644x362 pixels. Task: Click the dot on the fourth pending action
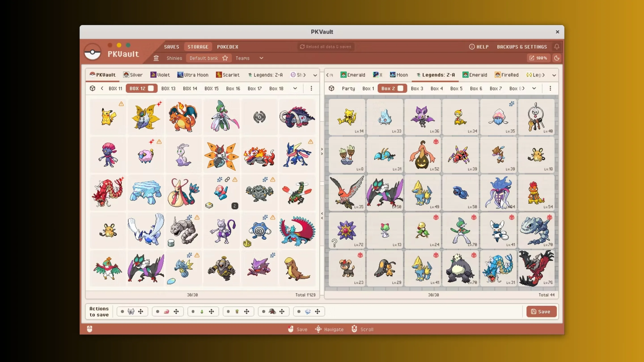coord(228,311)
